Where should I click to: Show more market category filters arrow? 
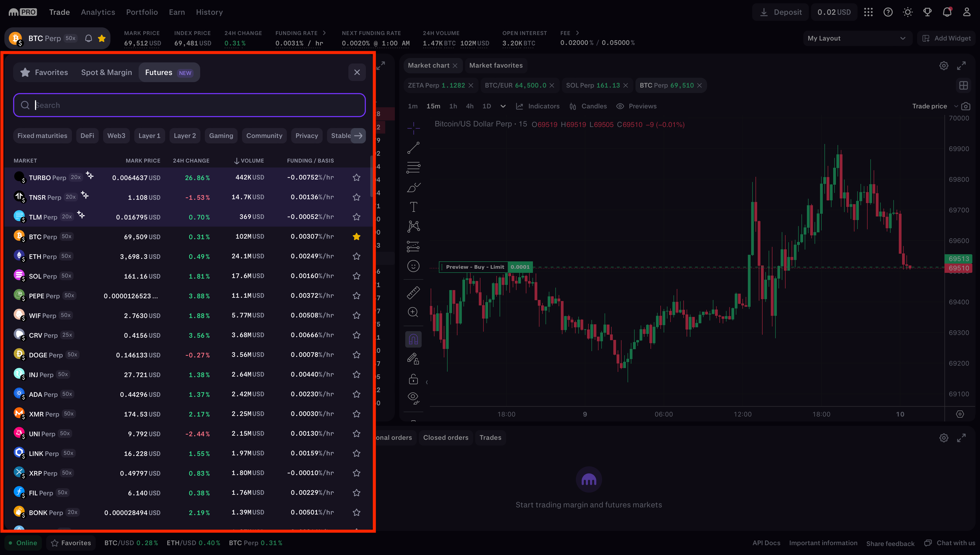[x=358, y=136]
